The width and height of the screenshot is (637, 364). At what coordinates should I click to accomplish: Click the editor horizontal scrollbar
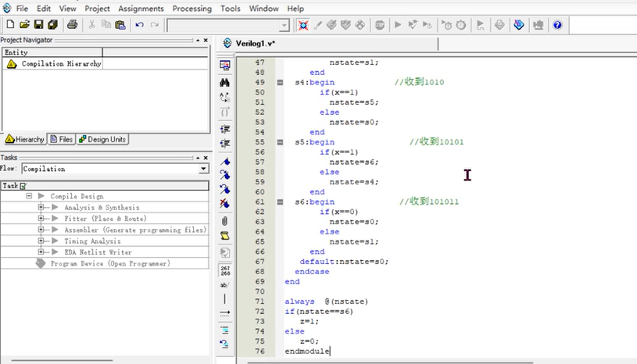(390, 362)
